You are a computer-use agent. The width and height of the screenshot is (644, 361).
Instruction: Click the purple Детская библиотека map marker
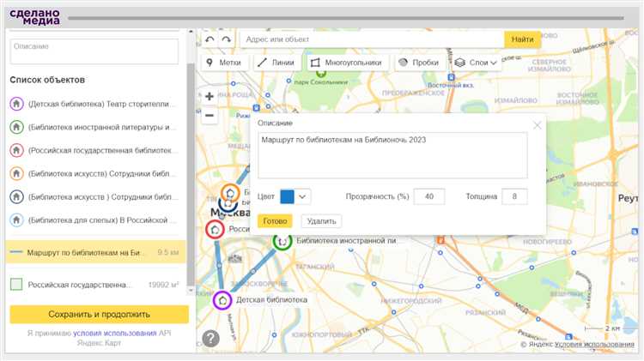pyautogui.click(x=222, y=300)
